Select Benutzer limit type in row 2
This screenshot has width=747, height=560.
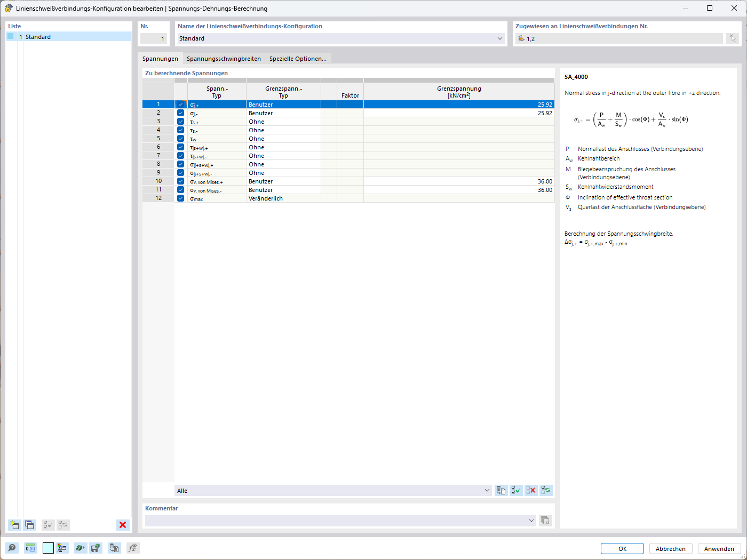(x=283, y=113)
